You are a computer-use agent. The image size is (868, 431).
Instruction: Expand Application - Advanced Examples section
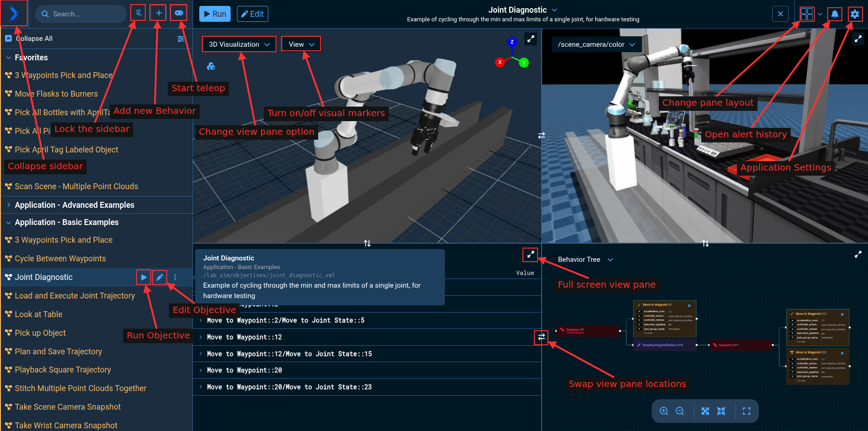coord(74,205)
